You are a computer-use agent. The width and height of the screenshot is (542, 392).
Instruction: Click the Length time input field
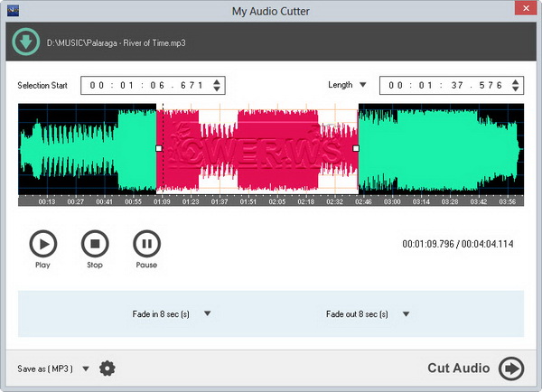click(x=444, y=86)
